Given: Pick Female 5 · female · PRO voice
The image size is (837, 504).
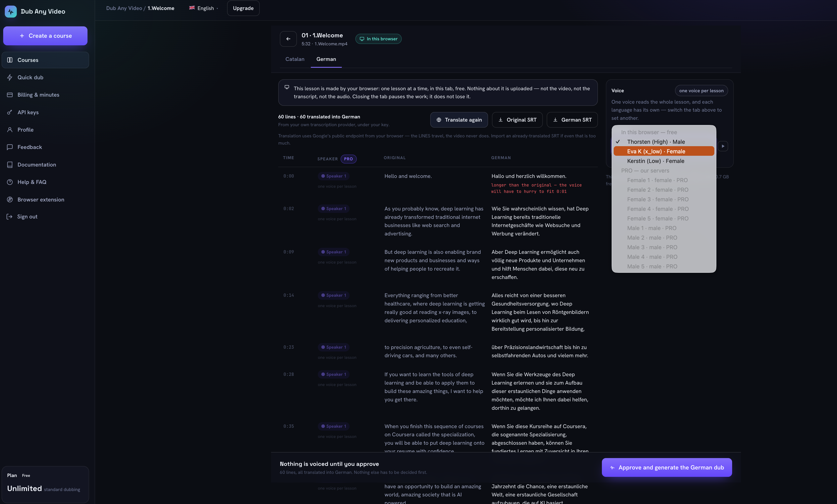Looking at the screenshot, I should pos(664,219).
